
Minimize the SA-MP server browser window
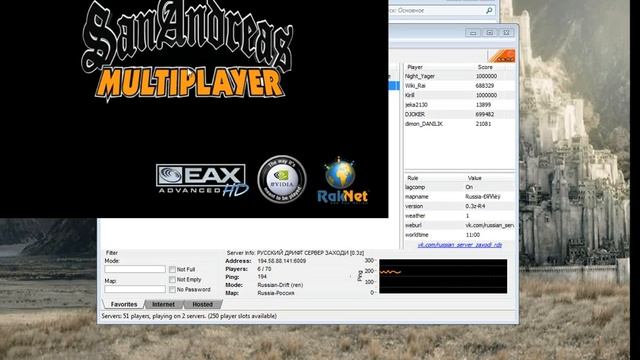(x=473, y=33)
